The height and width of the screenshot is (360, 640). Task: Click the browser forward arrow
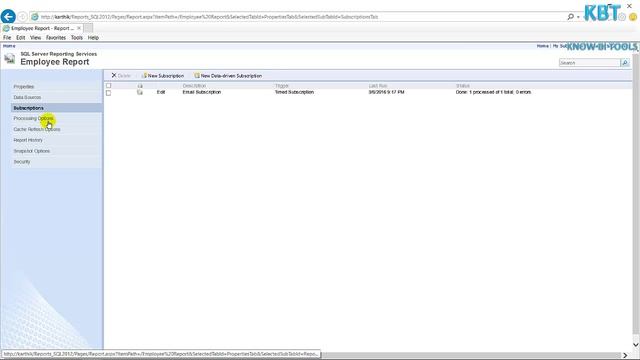23,17
